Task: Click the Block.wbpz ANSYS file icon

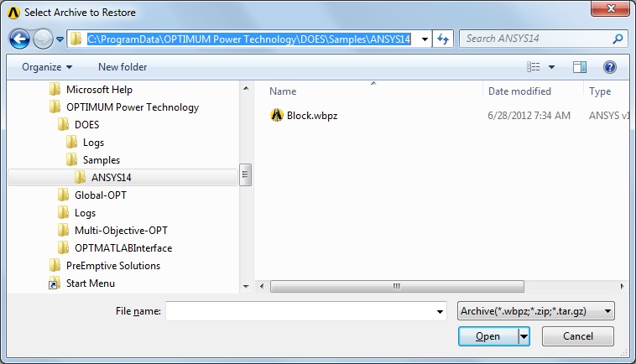Action: click(x=277, y=116)
